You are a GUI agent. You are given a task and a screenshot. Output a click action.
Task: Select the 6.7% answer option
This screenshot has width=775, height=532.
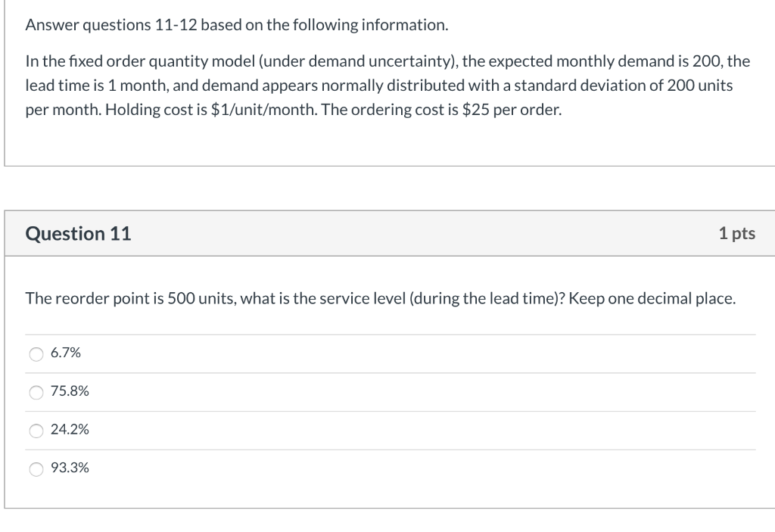point(35,353)
